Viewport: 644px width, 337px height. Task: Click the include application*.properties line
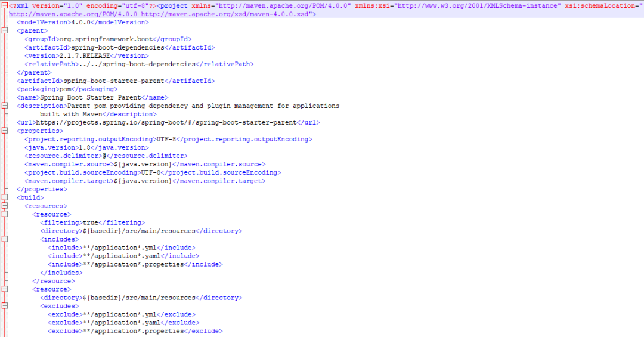(x=135, y=264)
